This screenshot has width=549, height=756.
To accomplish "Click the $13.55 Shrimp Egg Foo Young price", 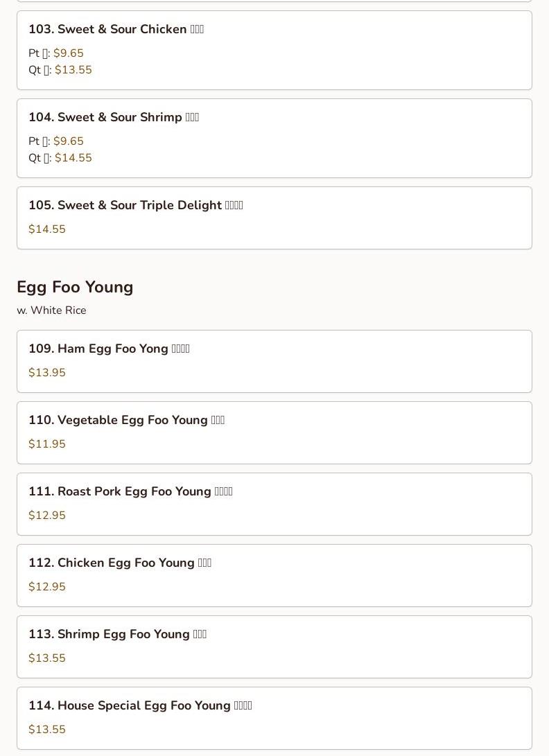I will click(47, 658).
